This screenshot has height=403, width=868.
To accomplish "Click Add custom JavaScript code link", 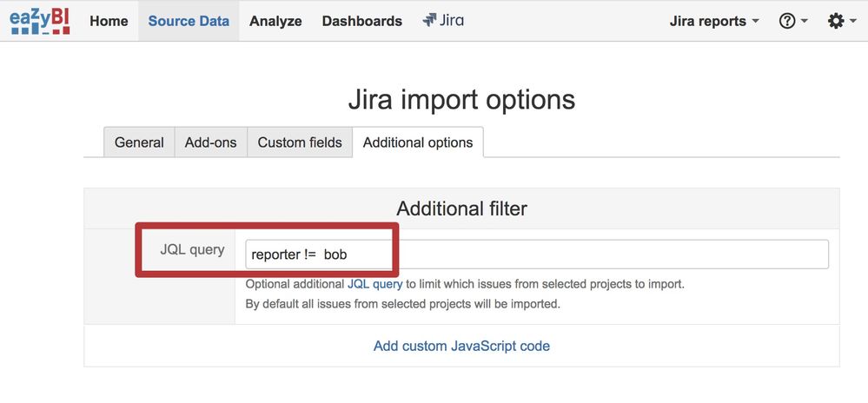I will [461, 346].
